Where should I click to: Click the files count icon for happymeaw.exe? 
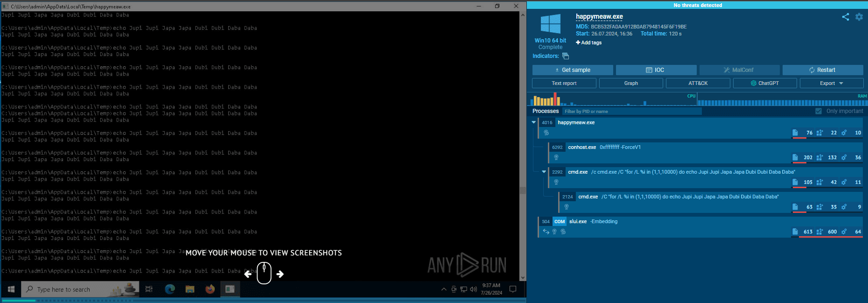(795, 133)
